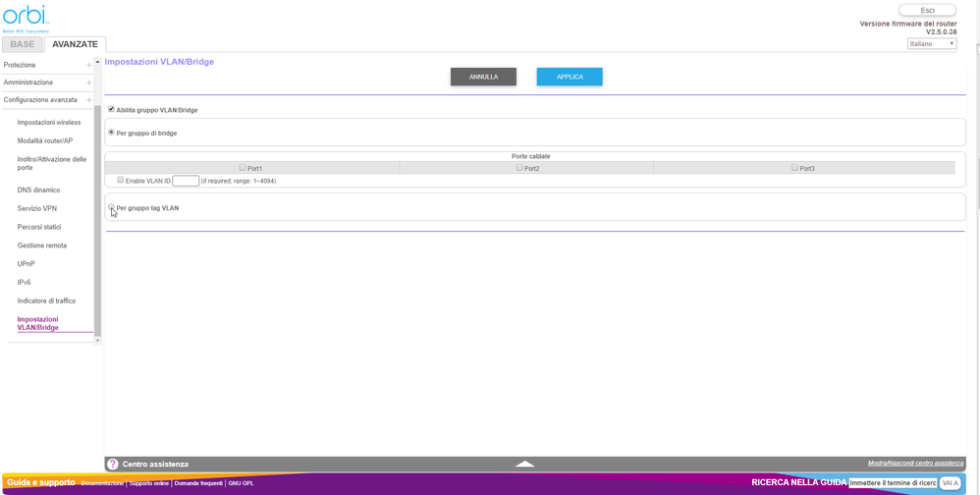This screenshot has width=980, height=495.
Task: Open the Documentazione link in footer
Action: click(x=102, y=483)
